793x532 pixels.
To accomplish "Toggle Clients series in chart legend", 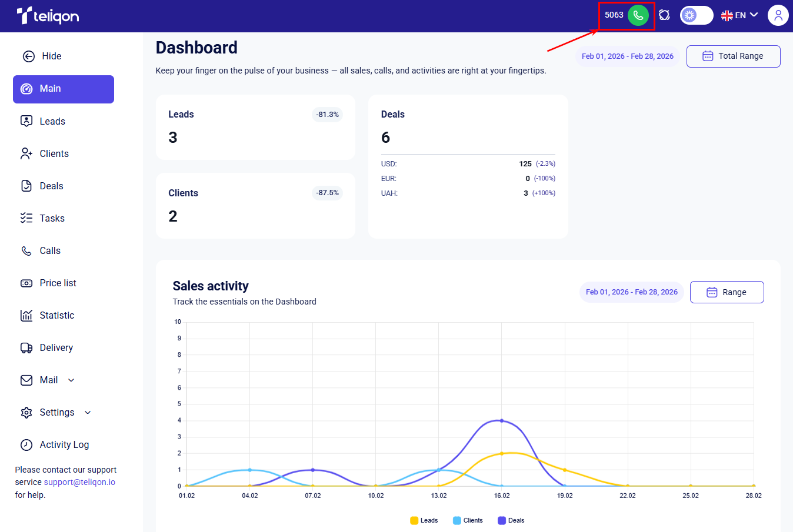I will tap(468, 520).
